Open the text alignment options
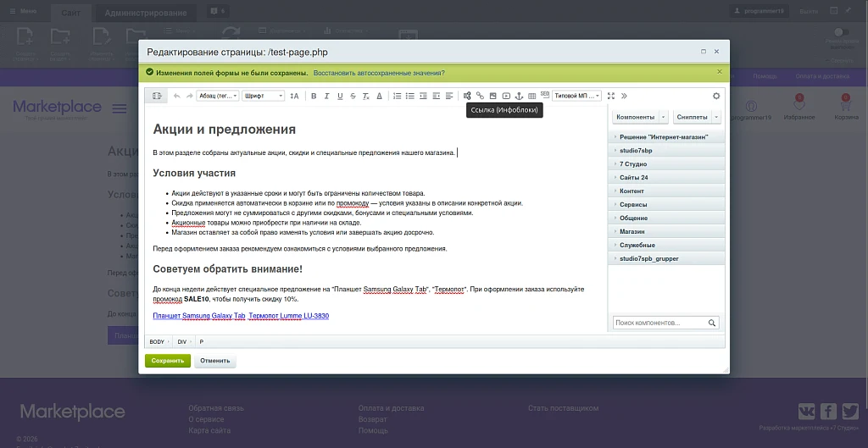 [x=449, y=96]
